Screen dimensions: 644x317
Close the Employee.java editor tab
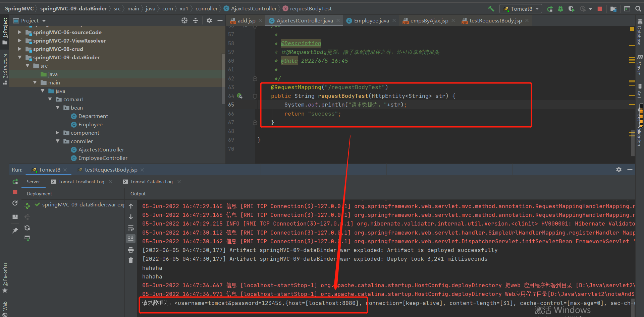point(394,21)
